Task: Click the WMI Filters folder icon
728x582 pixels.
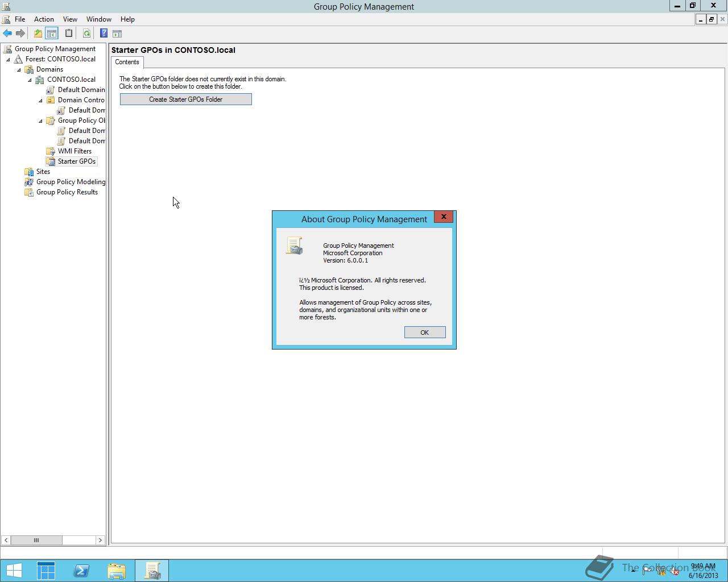Action: (x=51, y=151)
